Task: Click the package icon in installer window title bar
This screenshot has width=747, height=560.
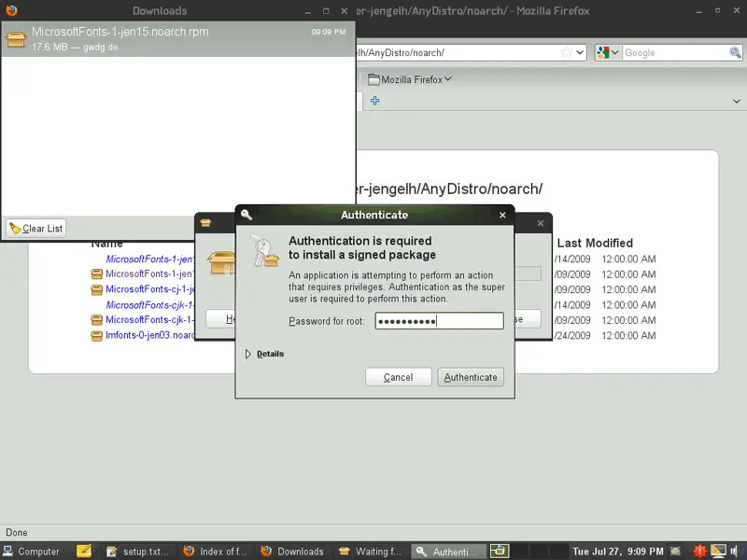Action: point(205,223)
